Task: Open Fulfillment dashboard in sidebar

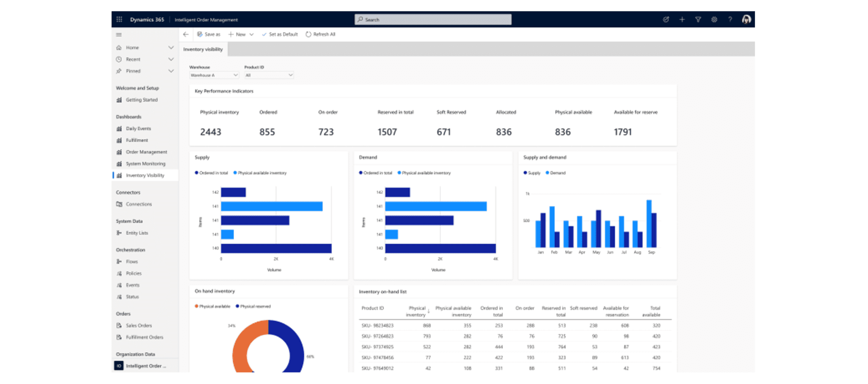Action: pos(136,140)
